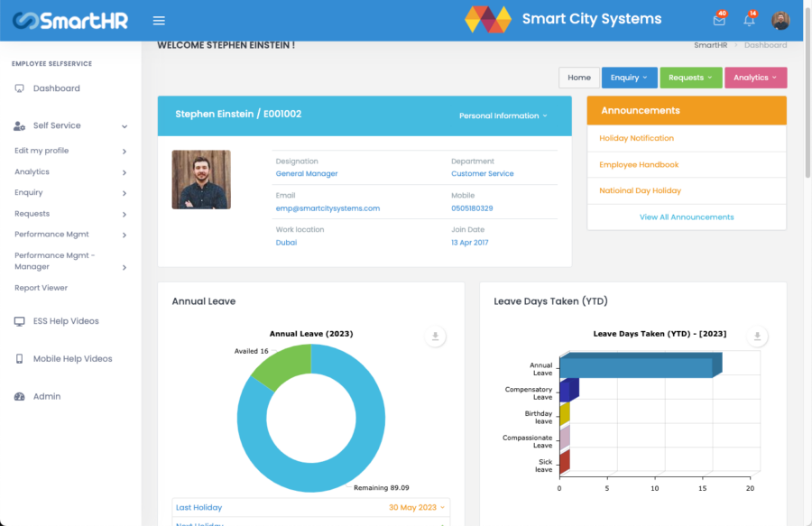Open the user avatar in the header
This screenshot has width=812, height=526.
pyautogui.click(x=780, y=20)
